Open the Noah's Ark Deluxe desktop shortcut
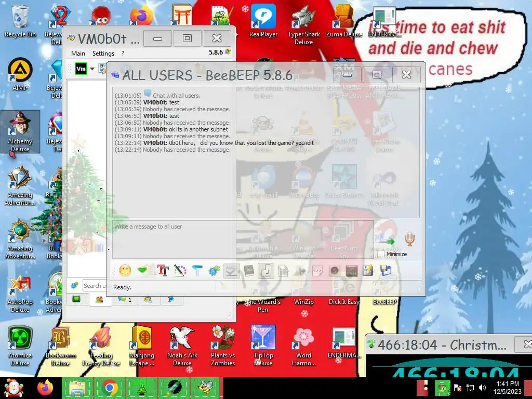532x399 pixels. coord(182,346)
